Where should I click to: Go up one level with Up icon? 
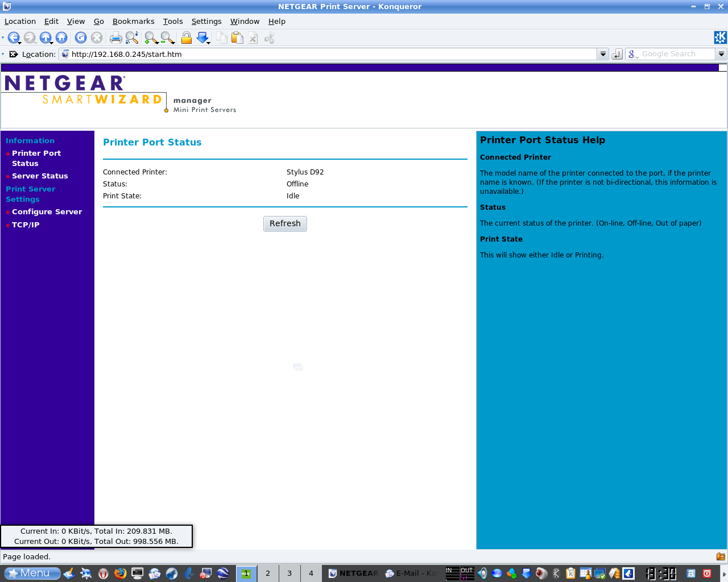point(45,38)
